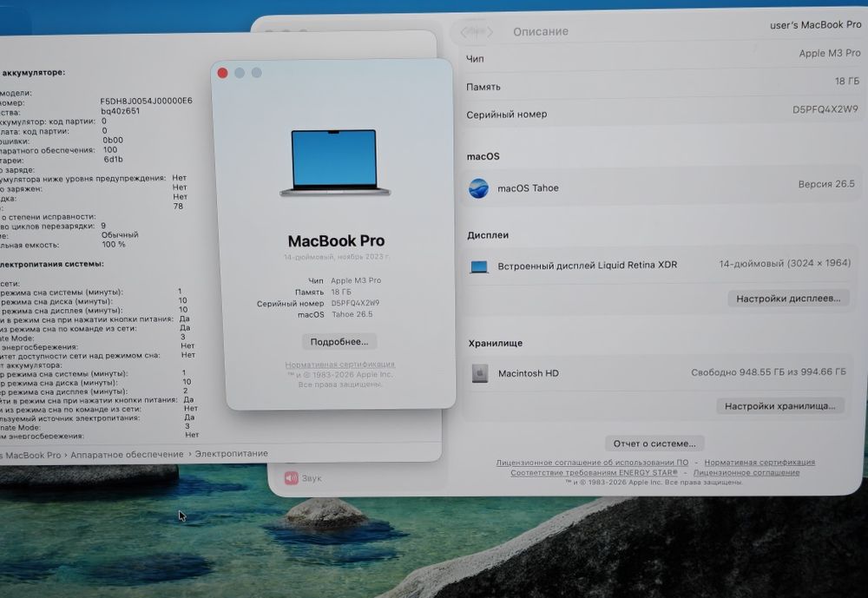Click the MacBook Pro laptop image

(335, 163)
